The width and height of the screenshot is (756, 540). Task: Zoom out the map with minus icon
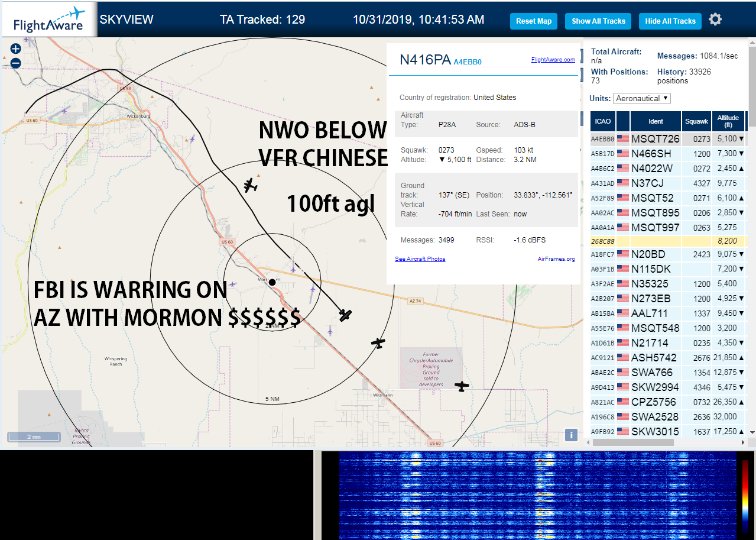[x=16, y=63]
